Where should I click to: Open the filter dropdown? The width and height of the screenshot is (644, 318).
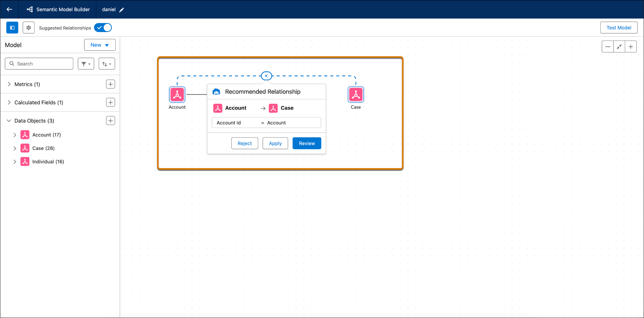(x=86, y=64)
